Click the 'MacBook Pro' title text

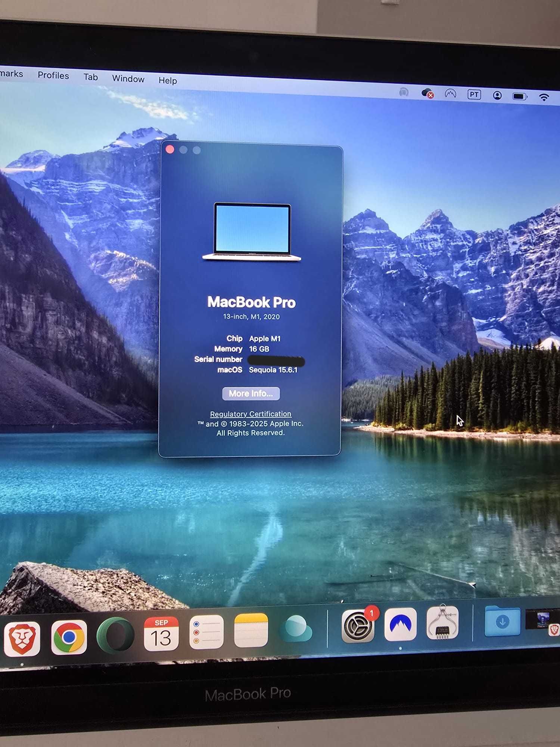(x=252, y=302)
